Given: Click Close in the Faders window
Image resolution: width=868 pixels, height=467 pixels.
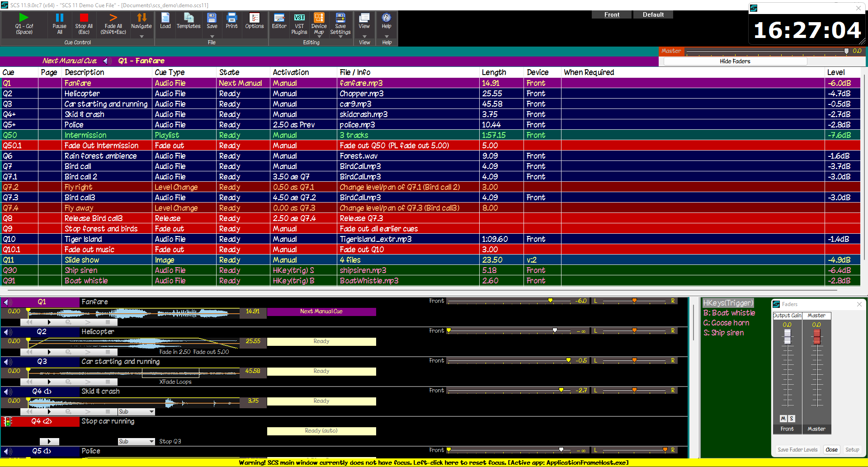Looking at the screenshot, I should 831,450.
